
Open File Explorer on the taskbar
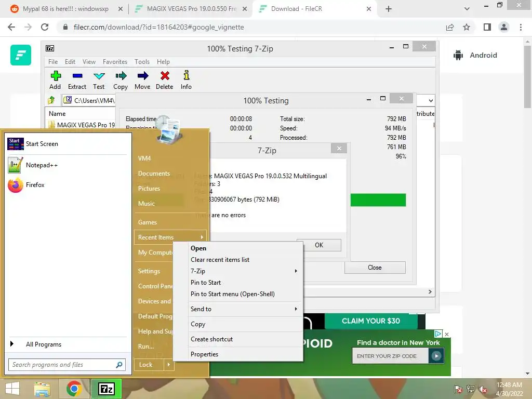(x=42, y=389)
